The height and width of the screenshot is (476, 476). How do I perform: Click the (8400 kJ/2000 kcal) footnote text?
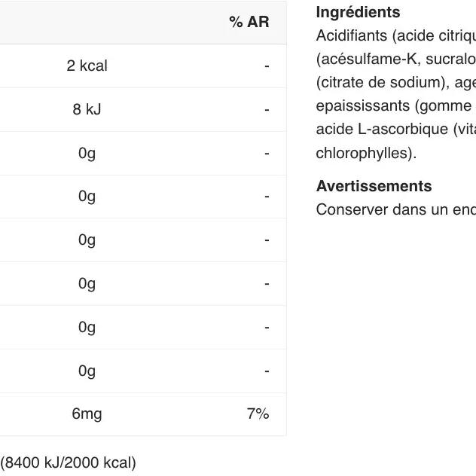68,462
